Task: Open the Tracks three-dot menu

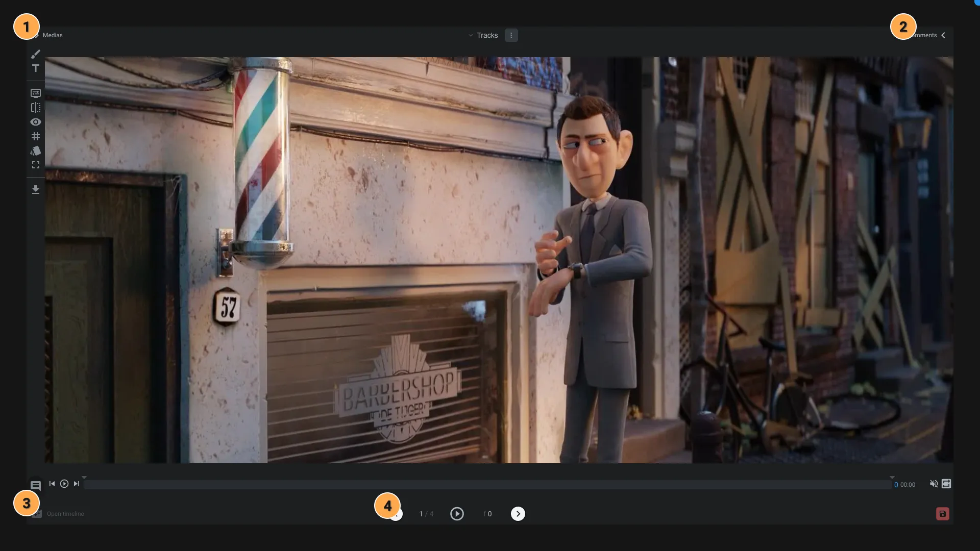Action: [511, 35]
